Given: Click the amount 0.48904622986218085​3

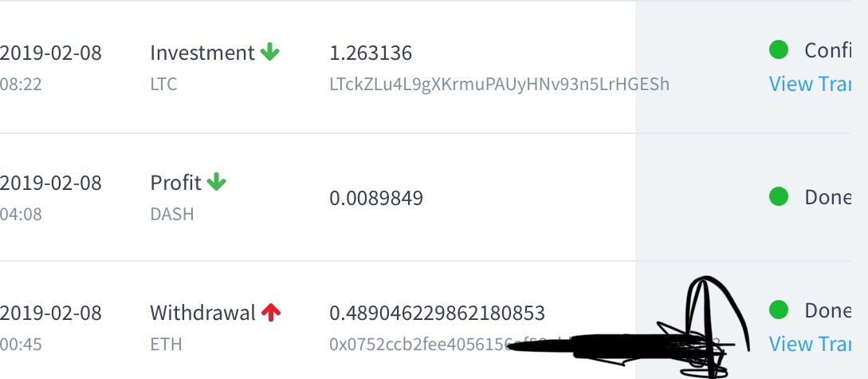Looking at the screenshot, I should 437,313.
